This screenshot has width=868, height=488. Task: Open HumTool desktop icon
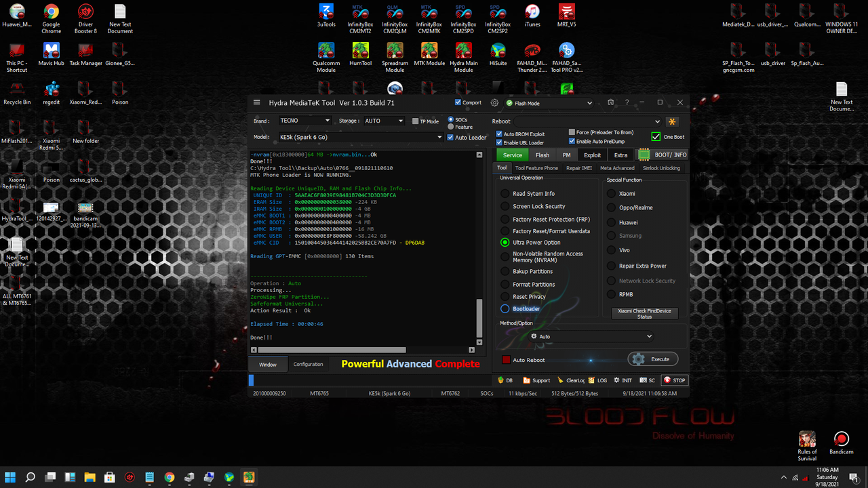[361, 54]
